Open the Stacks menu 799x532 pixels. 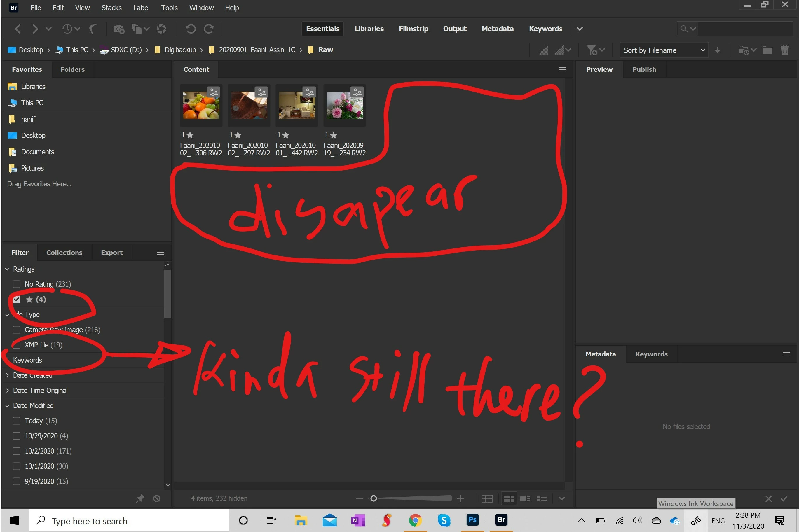tap(111, 8)
